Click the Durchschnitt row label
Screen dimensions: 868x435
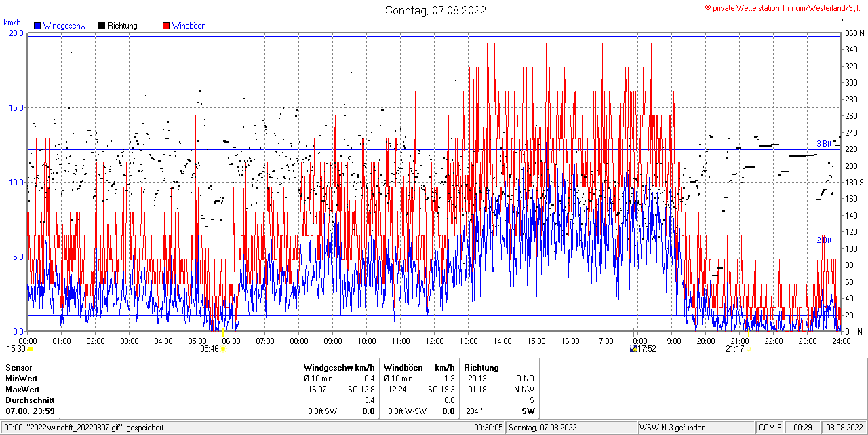click(x=30, y=400)
